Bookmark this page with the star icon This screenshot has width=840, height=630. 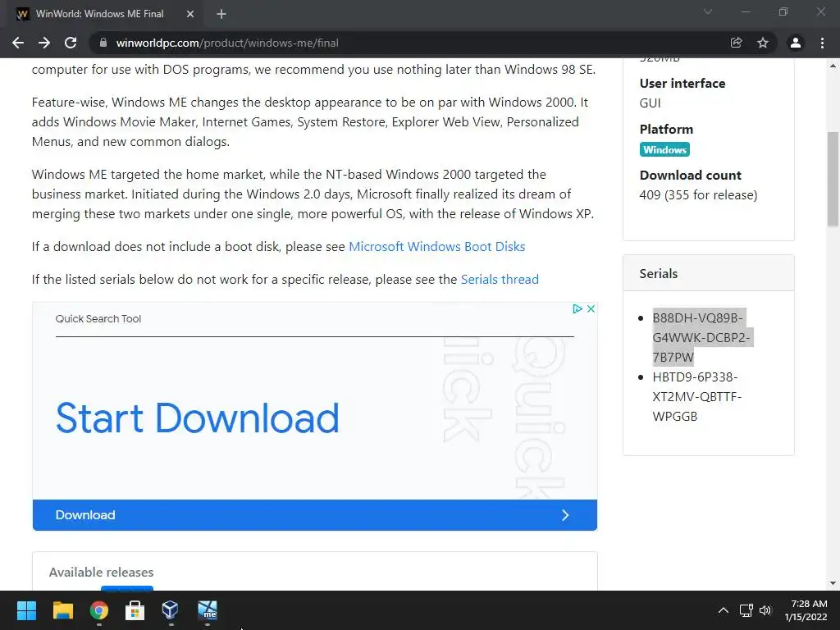(x=762, y=43)
